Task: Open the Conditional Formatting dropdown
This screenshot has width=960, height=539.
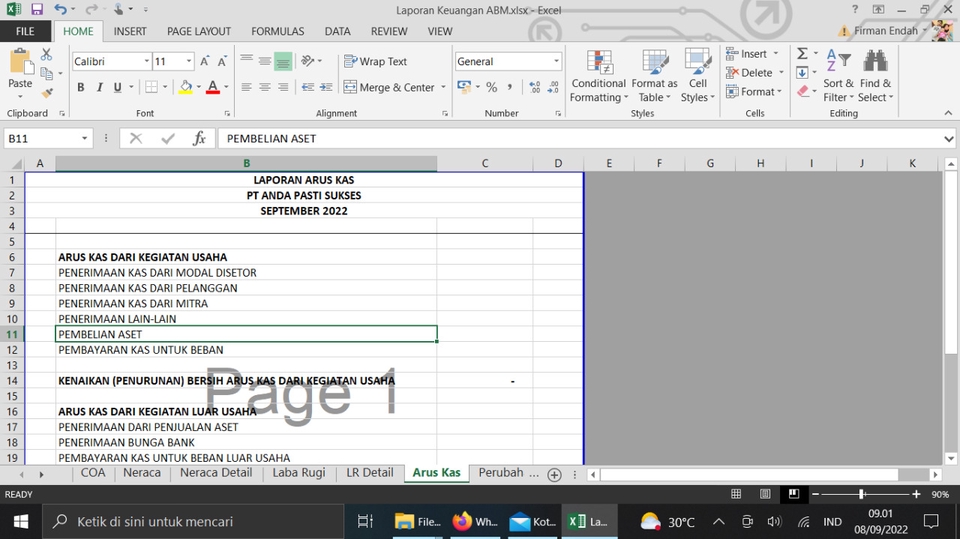Action: pyautogui.click(x=599, y=76)
